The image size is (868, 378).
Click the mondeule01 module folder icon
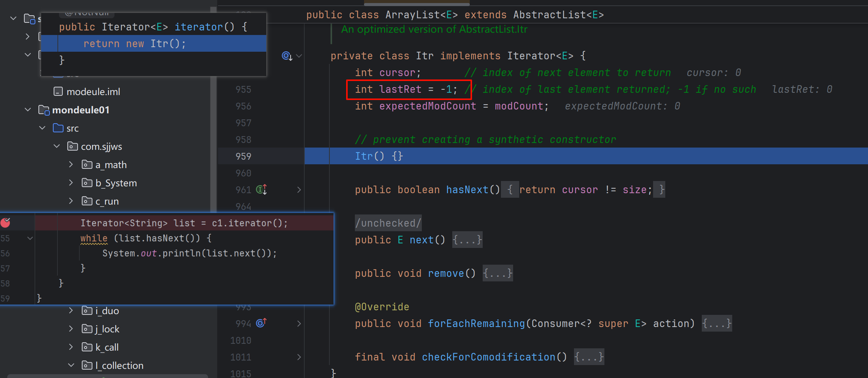click(44, 110)
